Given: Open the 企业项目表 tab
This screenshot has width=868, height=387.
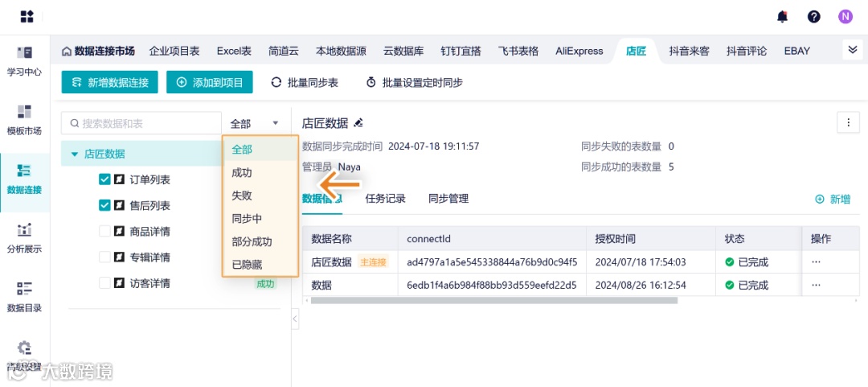Looking at the screenshot, I should (x=174, y=51).
